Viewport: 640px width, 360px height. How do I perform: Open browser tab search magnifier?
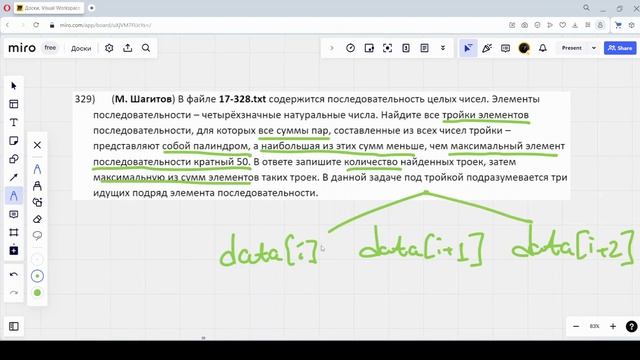click(586, 8)
